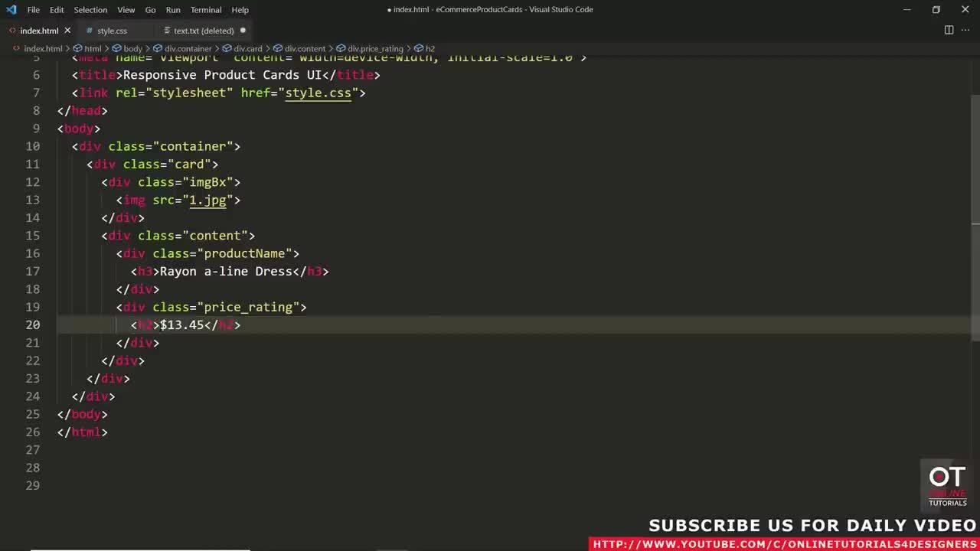
Task: Open the Selection menu
Action: tap(90, 10)
